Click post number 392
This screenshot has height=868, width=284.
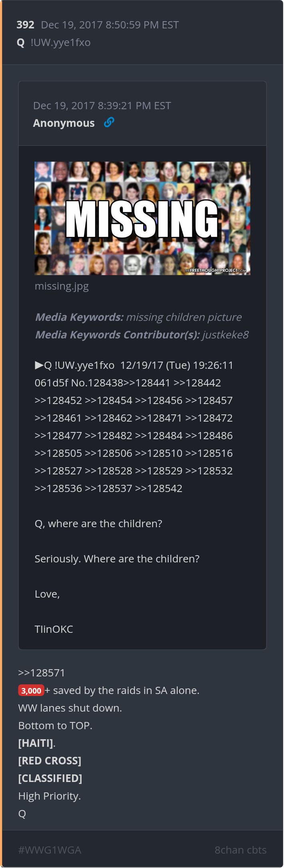[25, 25]
